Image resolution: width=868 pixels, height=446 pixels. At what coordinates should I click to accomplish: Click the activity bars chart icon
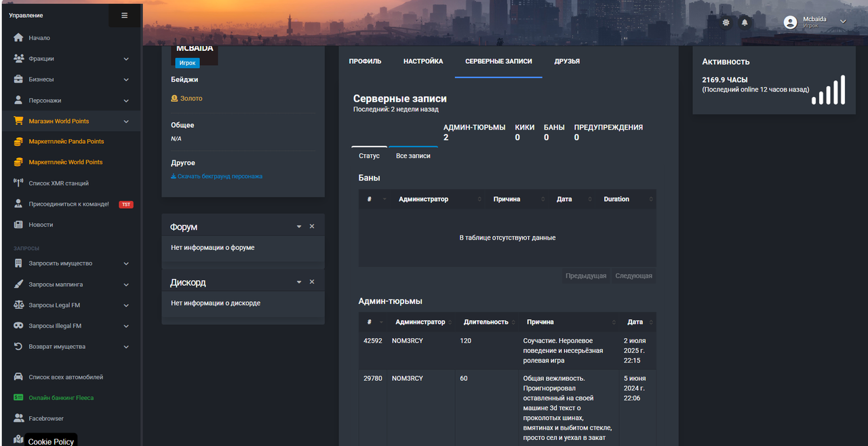pyautogui.click(x=829, y=90)
